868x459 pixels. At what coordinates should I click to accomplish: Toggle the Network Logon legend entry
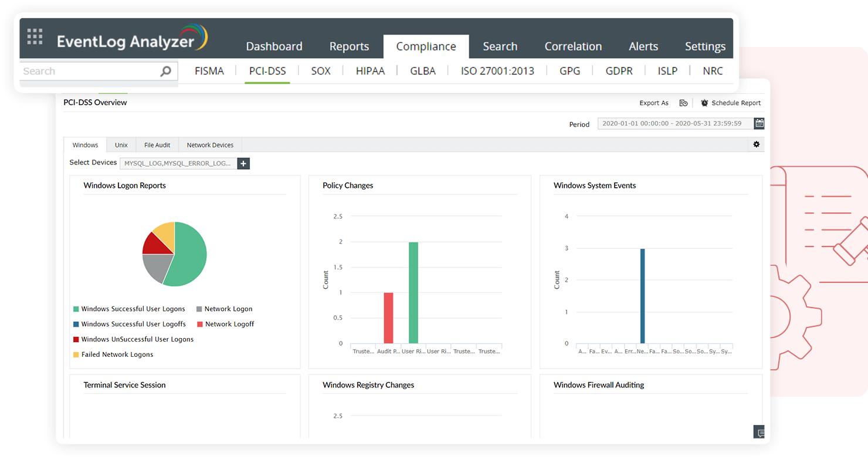[x=224, y=309]
